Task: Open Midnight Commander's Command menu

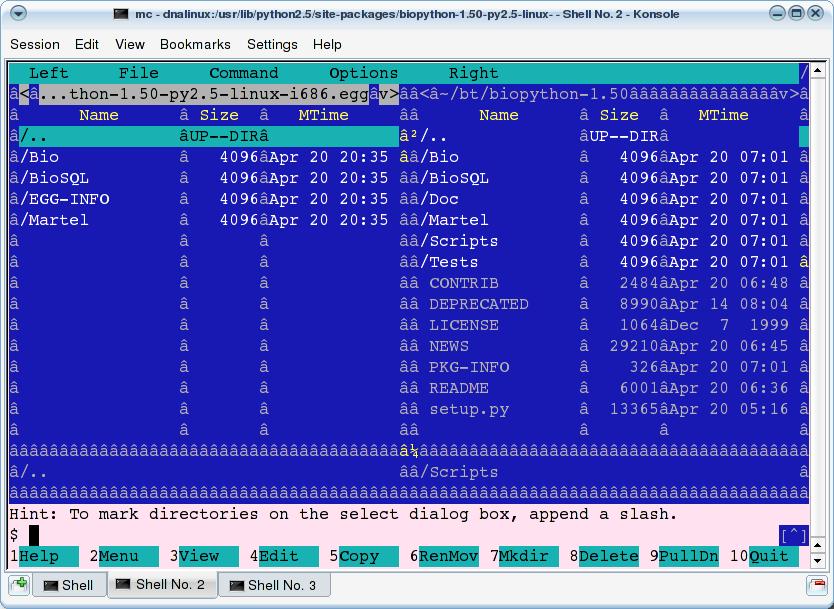Action: tap(244, 73)
